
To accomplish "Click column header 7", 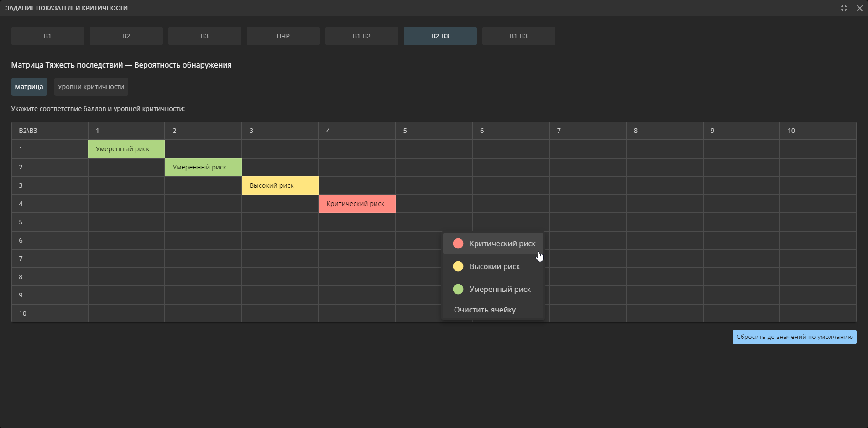I will (588, 131).
